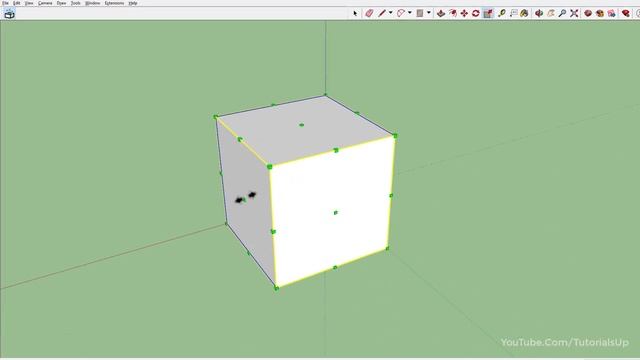The height and width of the screenshot is (360, 640).
Task: Expand the Arc tool dropdown arrow
Action: [409, 13]
